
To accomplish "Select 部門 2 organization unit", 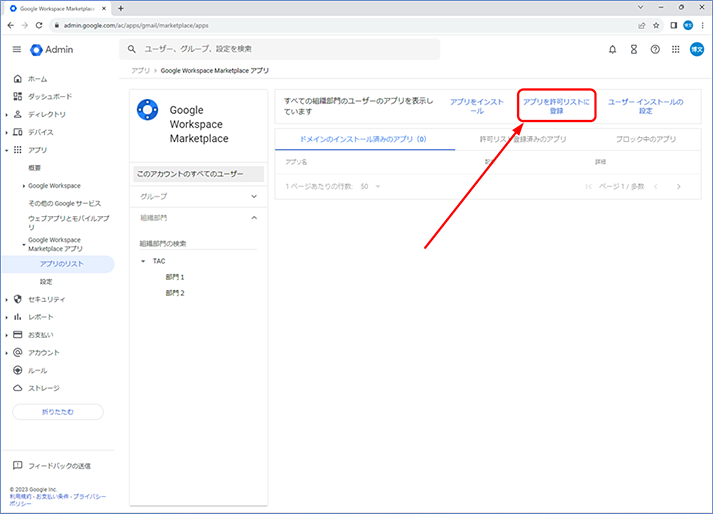I will click(x=175, y=293).
